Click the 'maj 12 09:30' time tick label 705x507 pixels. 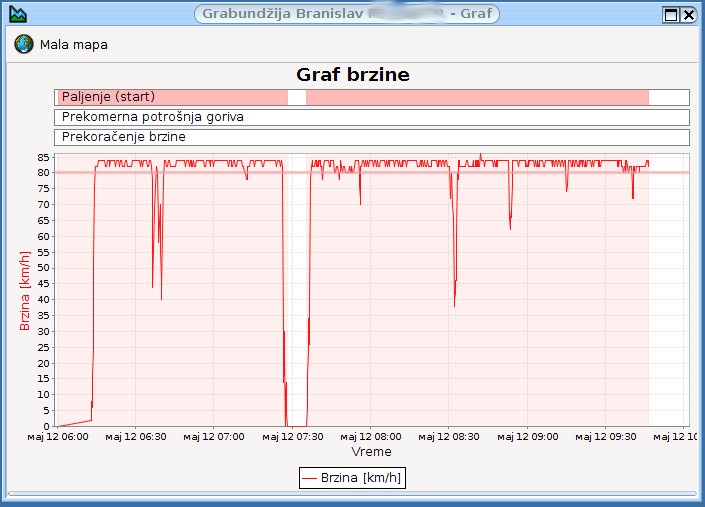pos(606,436)
